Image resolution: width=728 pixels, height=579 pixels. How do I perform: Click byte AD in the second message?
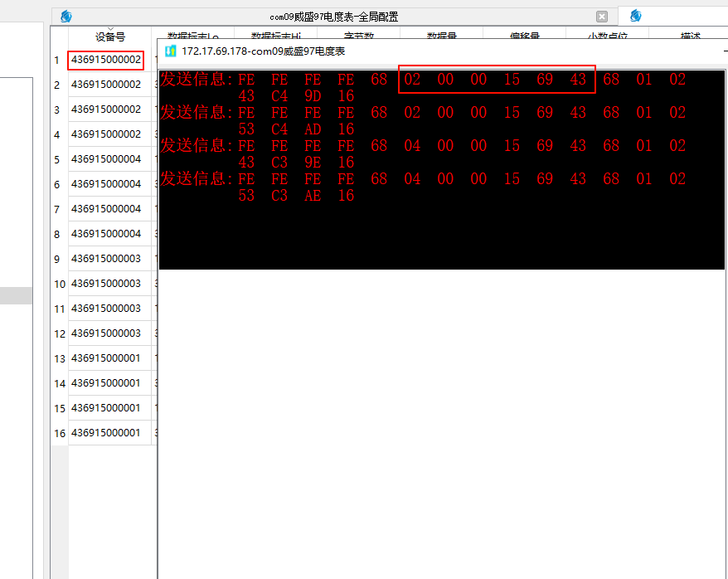(313, 129)
